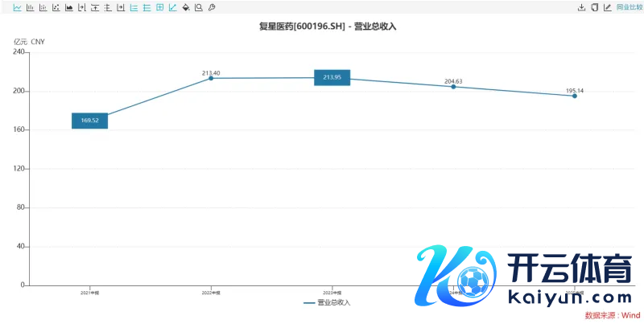
Task: Click the 40 y-axis value
Action: pyautogui.click(x=21, y=247)
